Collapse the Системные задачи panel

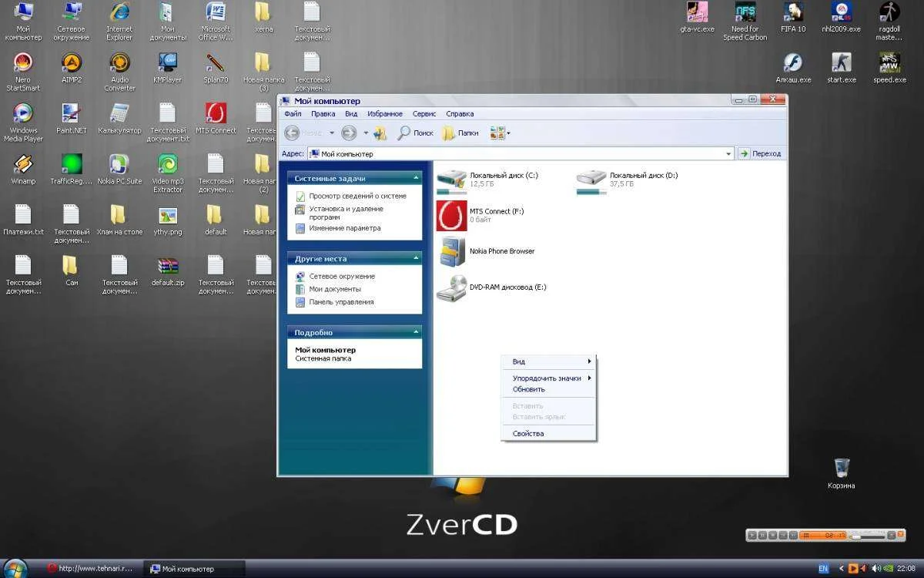pyautogui.click(x=416, y=178)
